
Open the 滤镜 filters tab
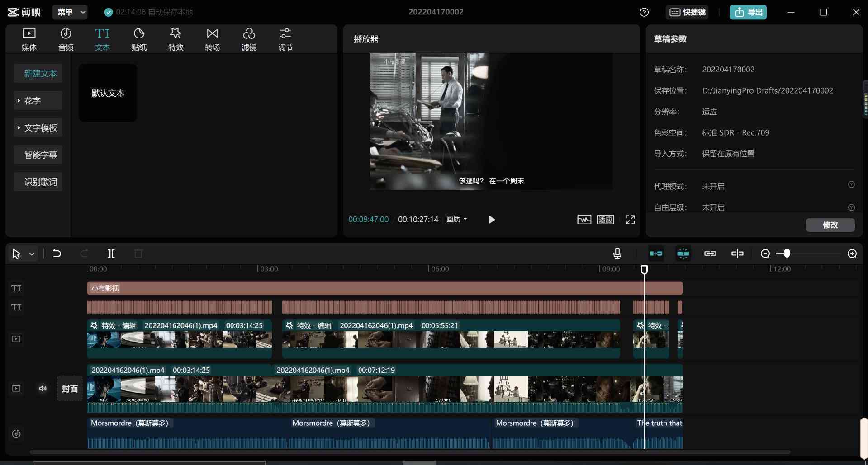249,39
